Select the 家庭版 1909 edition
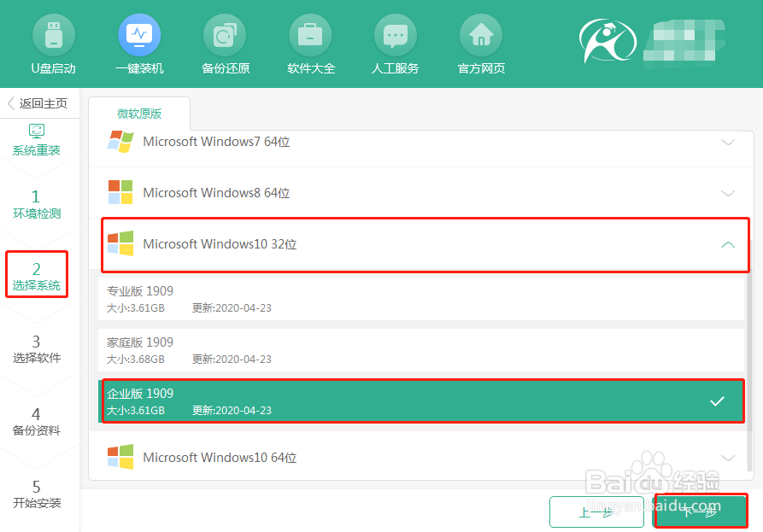The height and width of the screenshot is (532, 763). click(421, 349)
